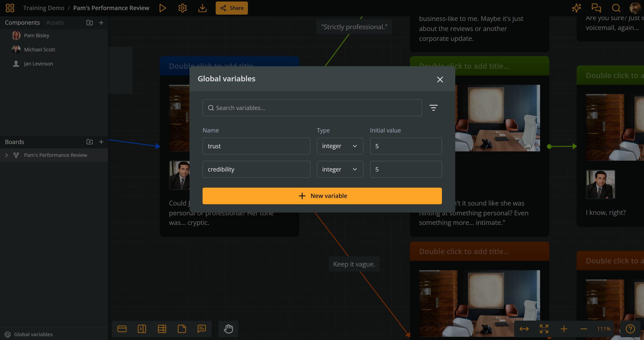Open the comments panel in the top bar
The height and width of the screenshot is (340, 644).
[x=596, y=8]
